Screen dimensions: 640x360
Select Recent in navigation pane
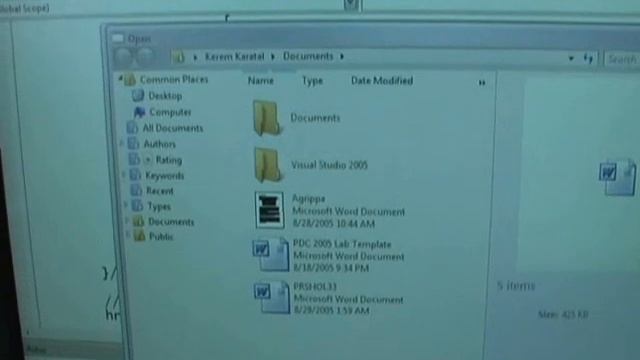click(x=160, y=191)
